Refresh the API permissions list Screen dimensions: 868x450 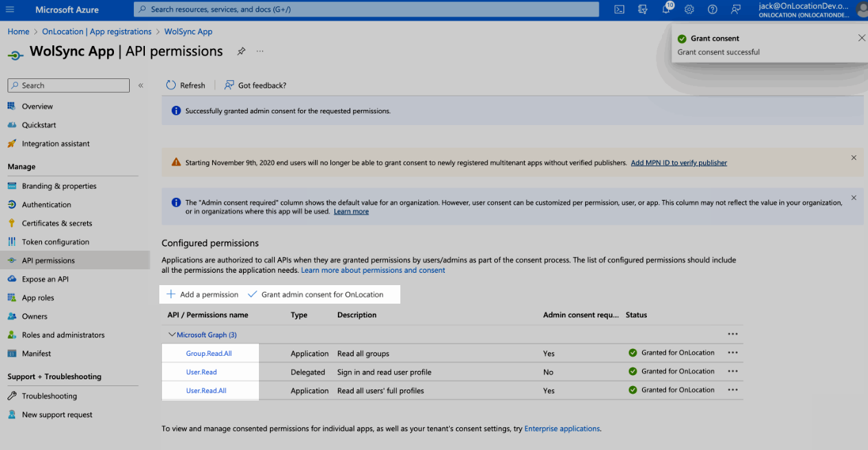[x=186, y=85]
